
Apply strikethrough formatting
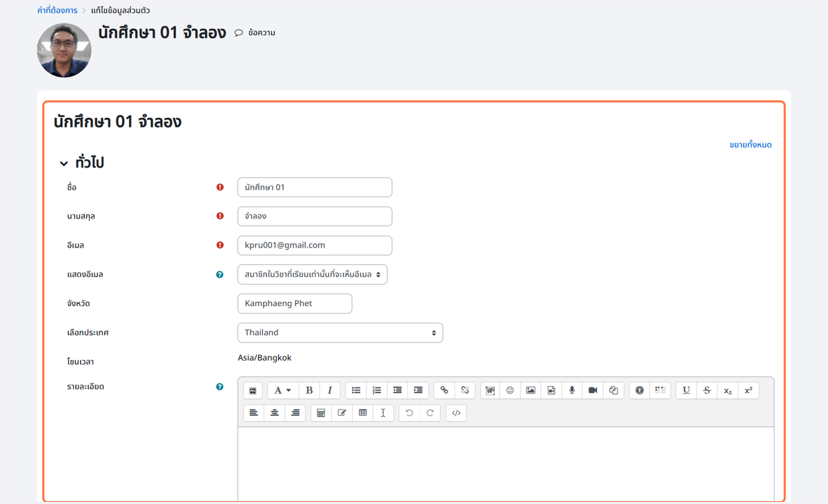click(x=707, y=390)
